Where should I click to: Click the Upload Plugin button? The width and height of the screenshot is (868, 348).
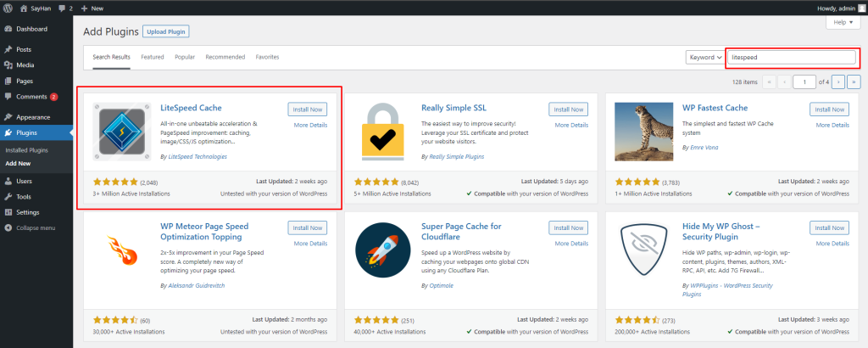click(x=166, y=31)
